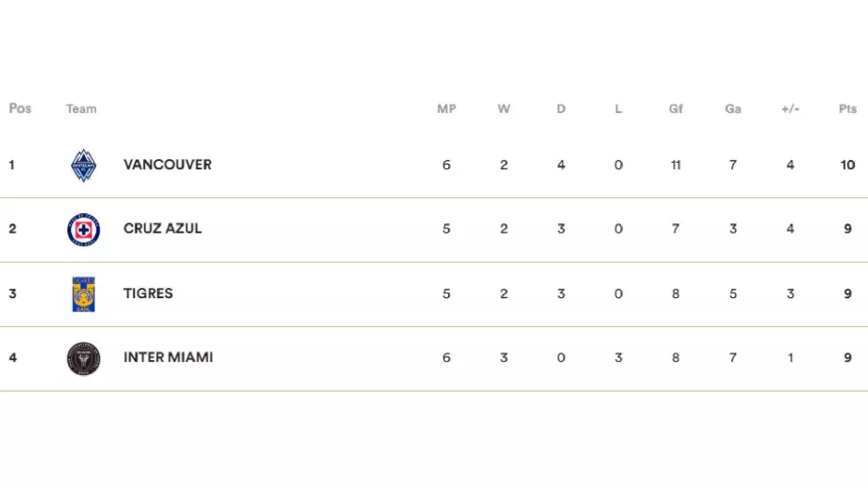
Task: Click the Pos column header
Action: (21, 108)
